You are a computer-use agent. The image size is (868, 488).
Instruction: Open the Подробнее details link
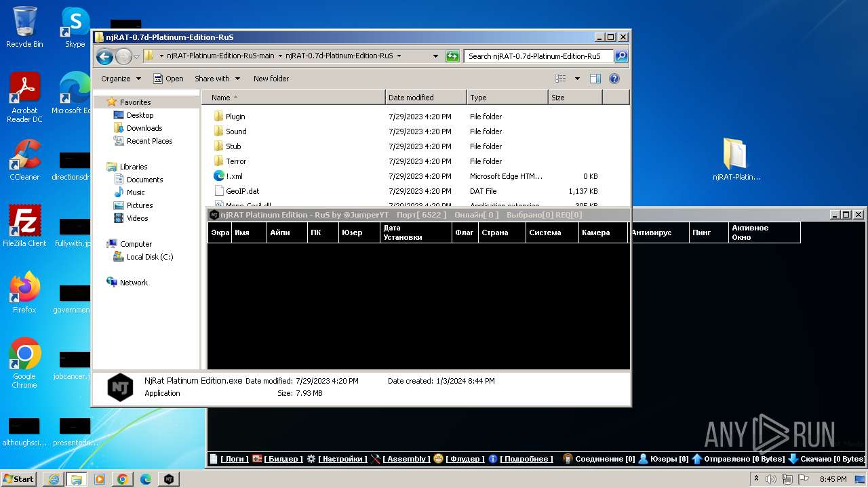[526, 459]
